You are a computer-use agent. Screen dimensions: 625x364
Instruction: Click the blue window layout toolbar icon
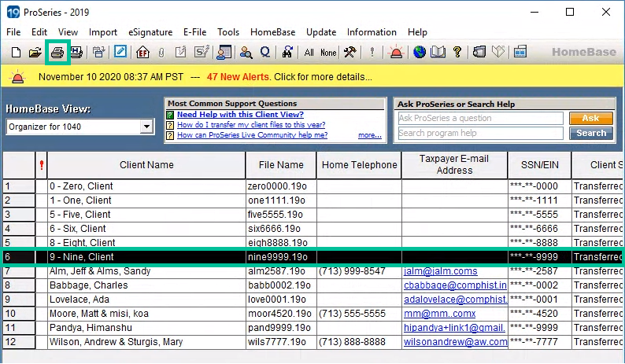point(520,52)
